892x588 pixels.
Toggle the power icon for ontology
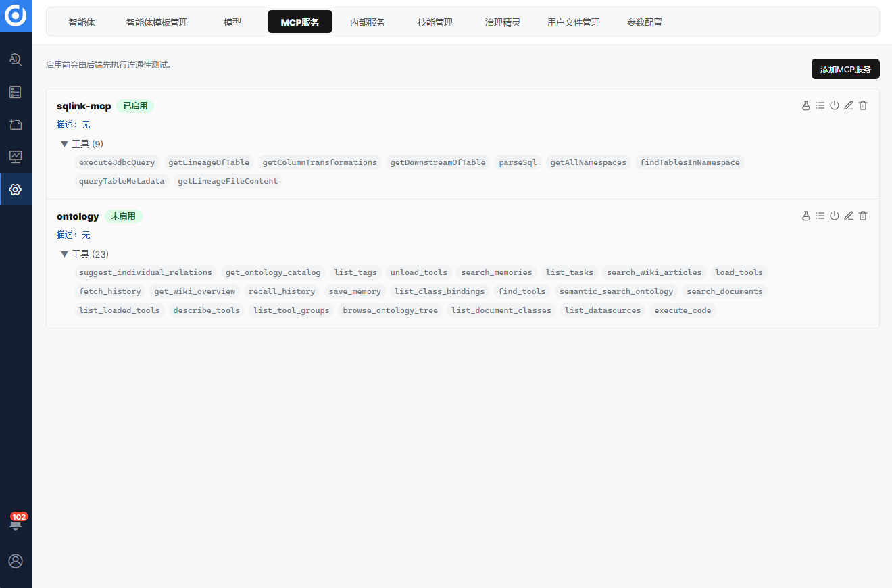[x=835, y=216]
